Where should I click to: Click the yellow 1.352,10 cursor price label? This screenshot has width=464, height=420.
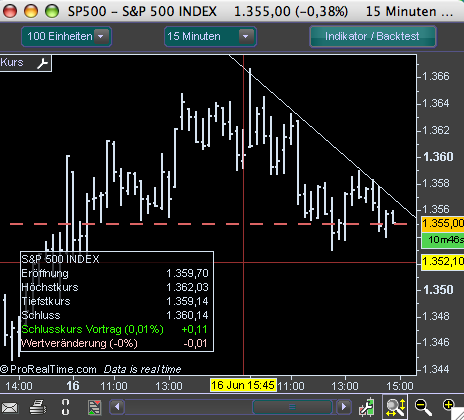(x=442, y=261)
